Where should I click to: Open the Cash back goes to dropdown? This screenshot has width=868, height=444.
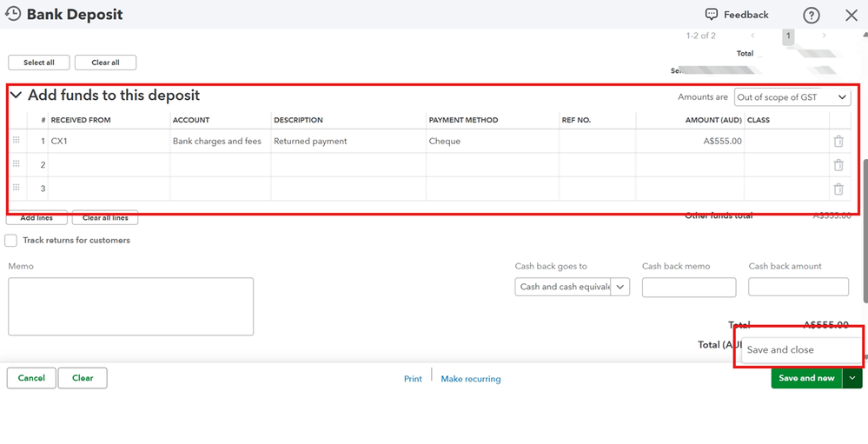coord(572,287)
